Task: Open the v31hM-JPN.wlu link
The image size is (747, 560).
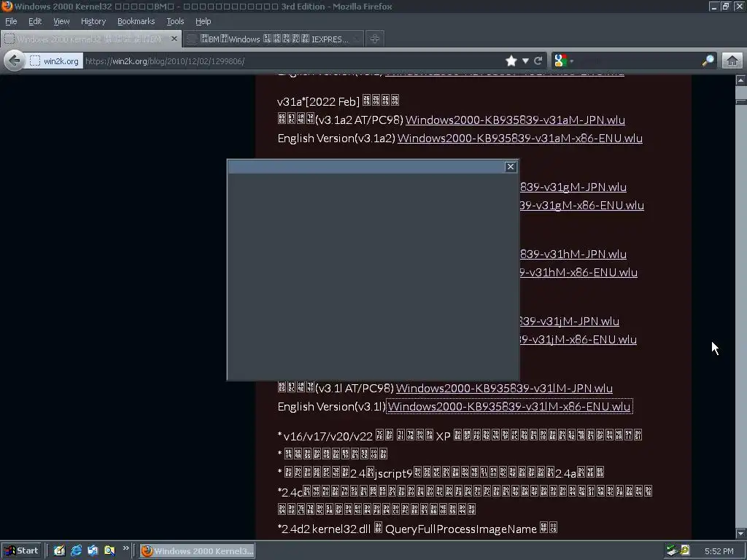Action: click(573, 254)
